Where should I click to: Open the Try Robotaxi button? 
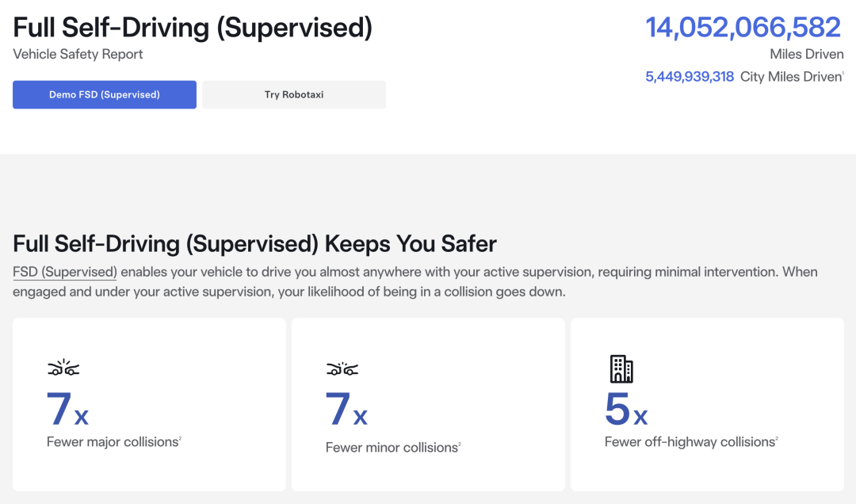[x=294, y=94]
